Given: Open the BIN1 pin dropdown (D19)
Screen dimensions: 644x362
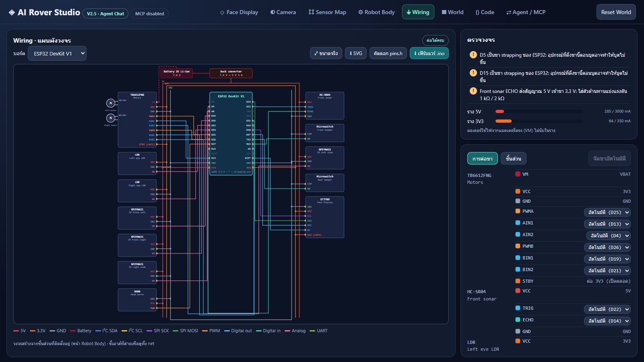Looking at the screenshot, I should 607,259.
